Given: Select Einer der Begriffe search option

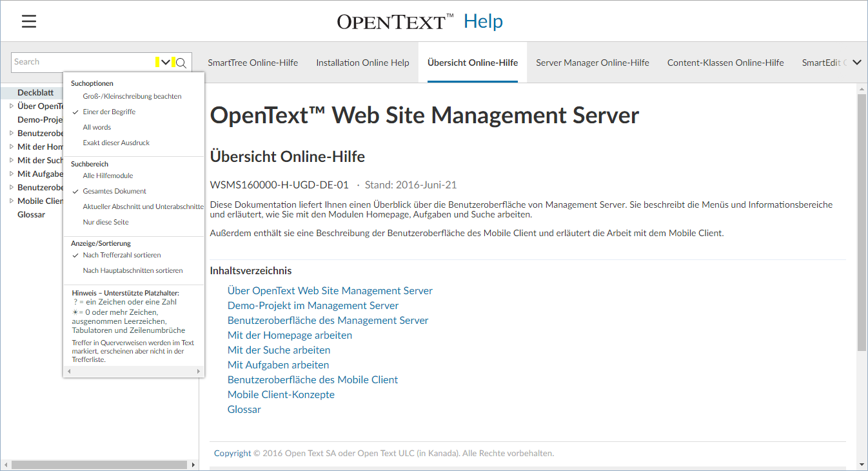Looking at the screenshot, I should 109,112.
